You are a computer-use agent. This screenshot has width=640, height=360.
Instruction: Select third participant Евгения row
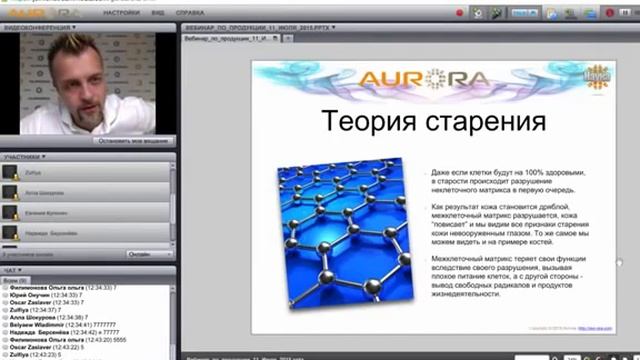click(x=85, y=213)
